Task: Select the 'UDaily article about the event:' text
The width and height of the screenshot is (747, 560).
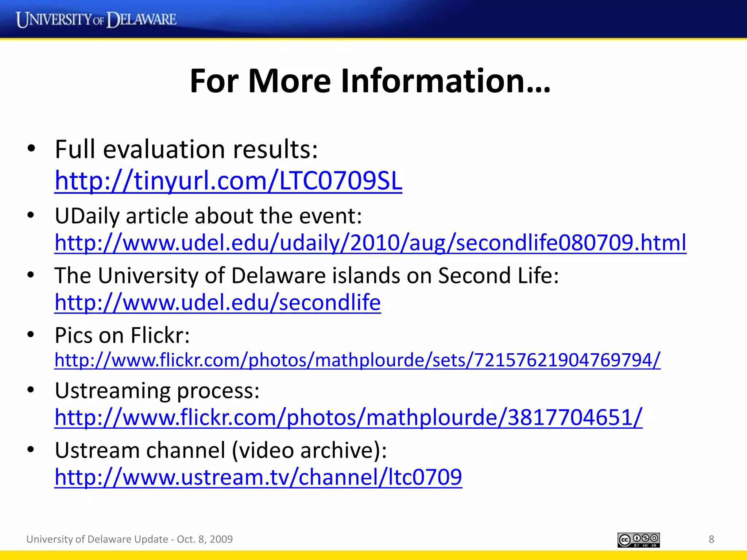Action: click(208, 216)
